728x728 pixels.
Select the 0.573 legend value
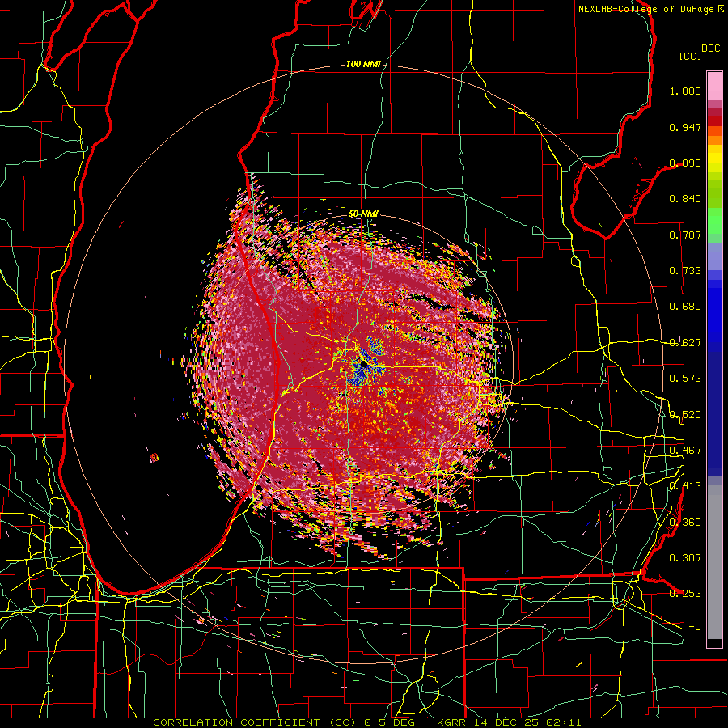tap(685, 379)
